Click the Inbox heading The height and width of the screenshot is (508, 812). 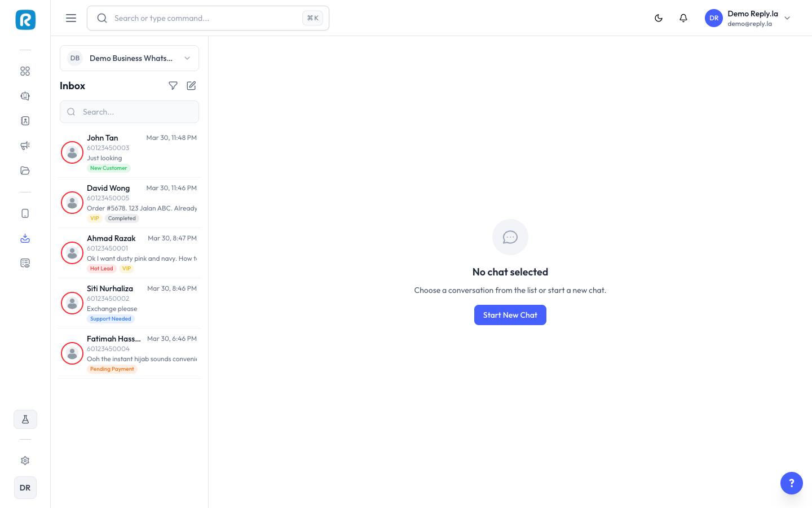[73, 86]
